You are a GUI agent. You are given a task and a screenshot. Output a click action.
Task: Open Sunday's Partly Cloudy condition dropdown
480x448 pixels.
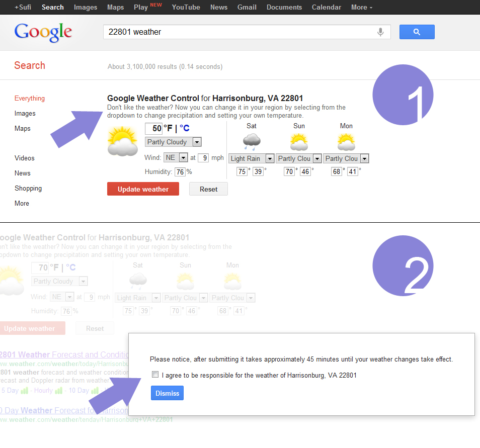click(x=298, y=158)
